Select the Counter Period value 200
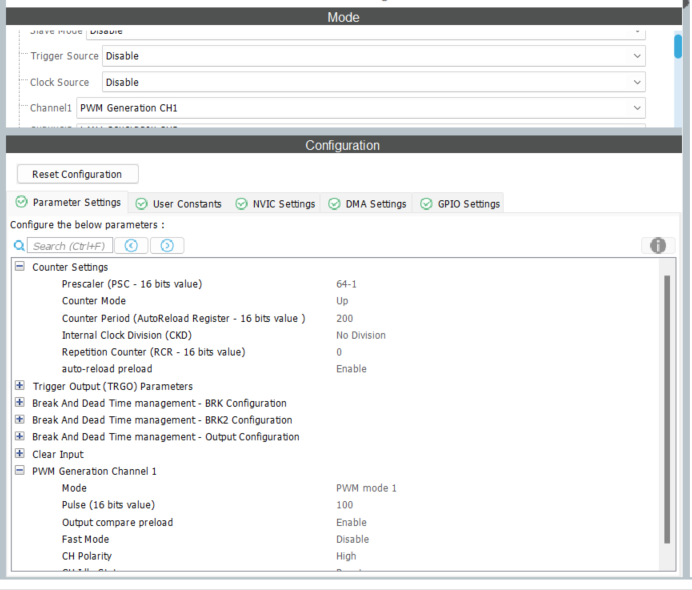The width and height of the screenshot is (692, 590). [345, 319]
